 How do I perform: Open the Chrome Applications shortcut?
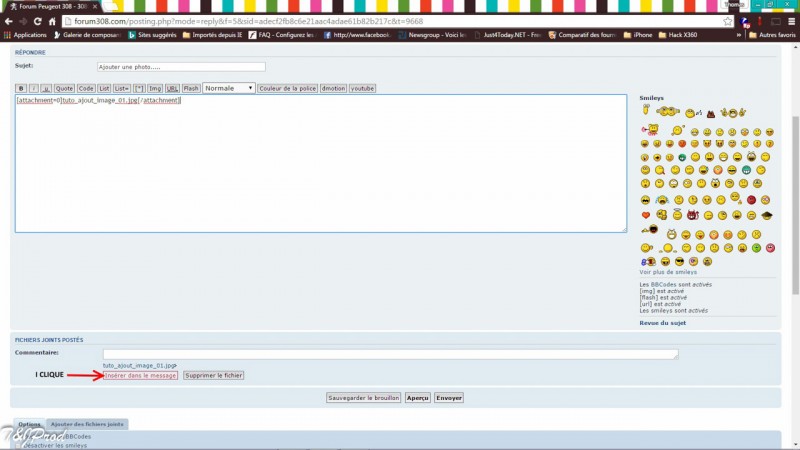click(25, 35)
